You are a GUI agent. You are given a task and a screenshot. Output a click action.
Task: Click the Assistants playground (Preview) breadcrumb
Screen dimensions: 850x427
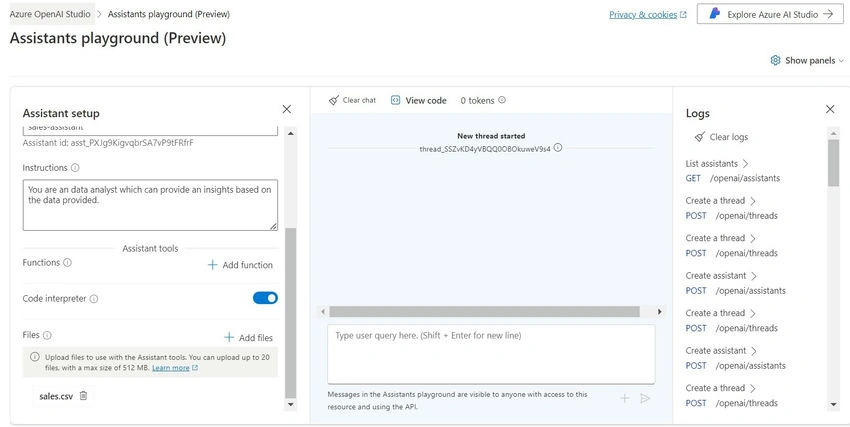click(169, 14)
